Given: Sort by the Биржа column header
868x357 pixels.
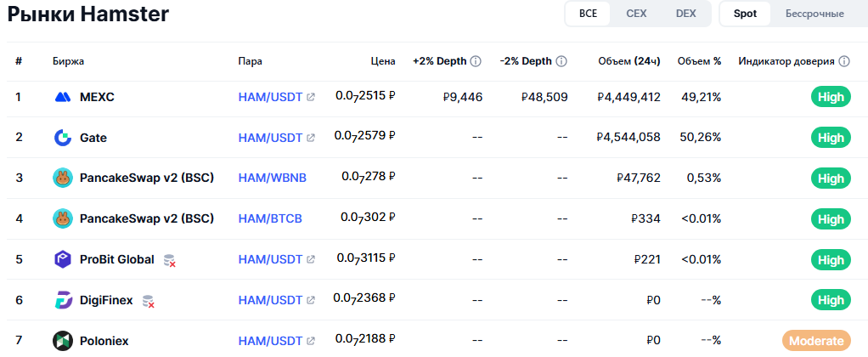Looking at the screenshot, I should (x=69, y=61).
